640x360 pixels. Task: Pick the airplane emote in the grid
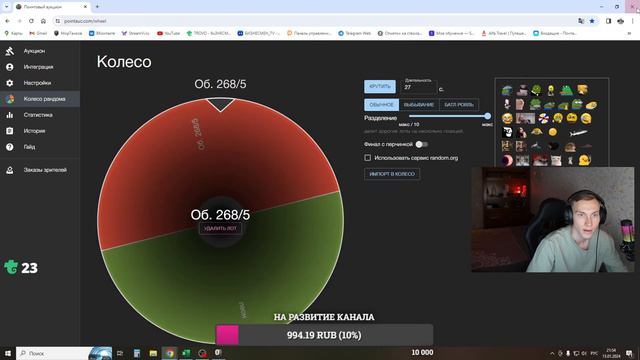pos(578,133)
